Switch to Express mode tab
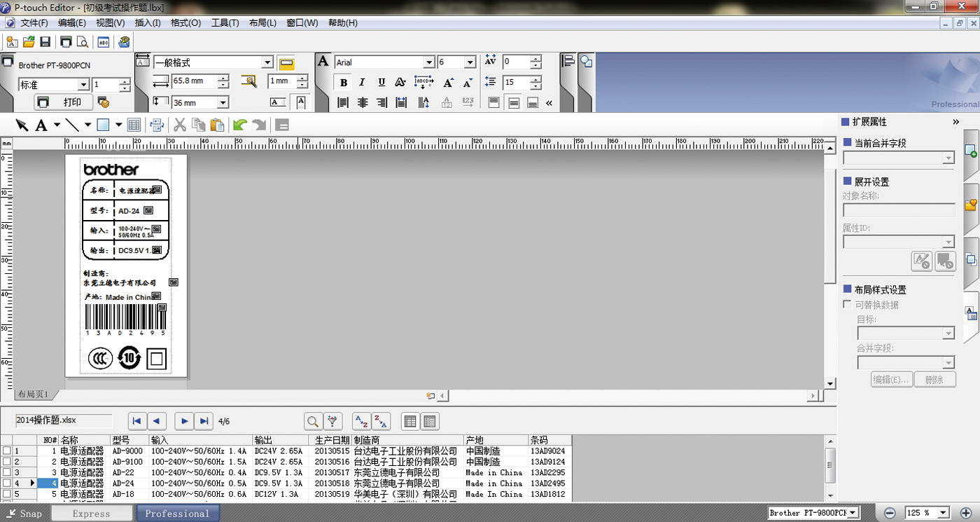 click(x=92, y=514)
